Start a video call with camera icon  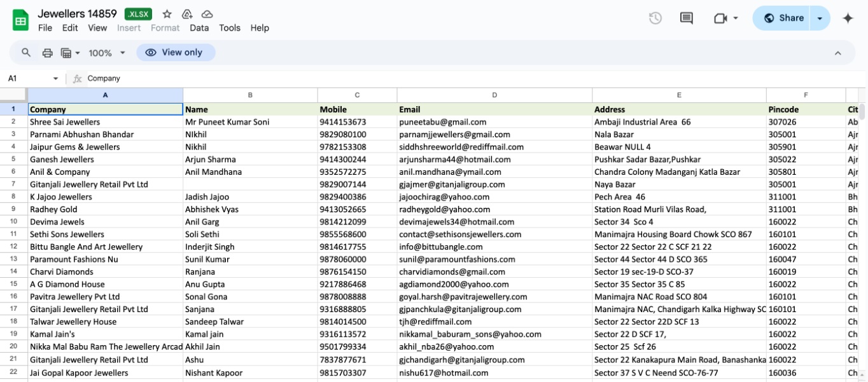click(x=720, y=18)
